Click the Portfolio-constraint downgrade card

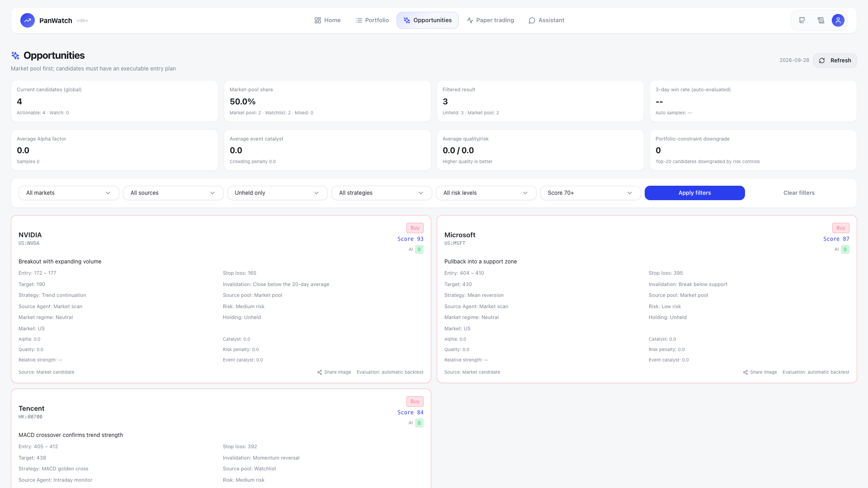coord(753,150)
